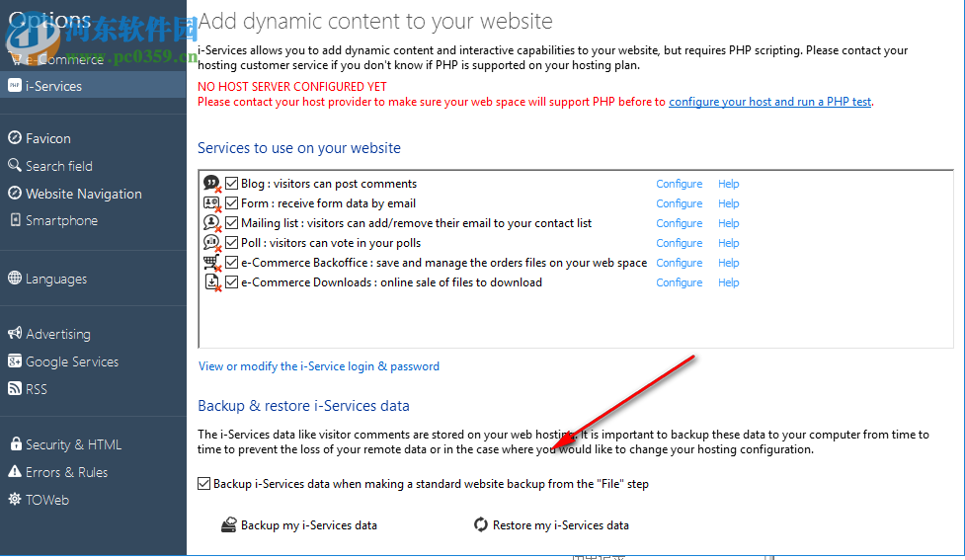
Task: Disable the Poll service checkbox
Action: pos(232,243)
